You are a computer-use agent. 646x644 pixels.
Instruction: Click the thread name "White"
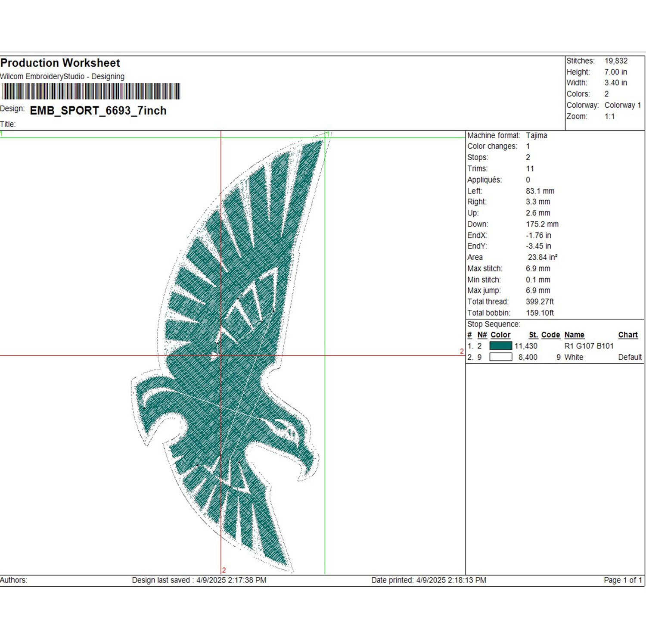coord(574,357)
